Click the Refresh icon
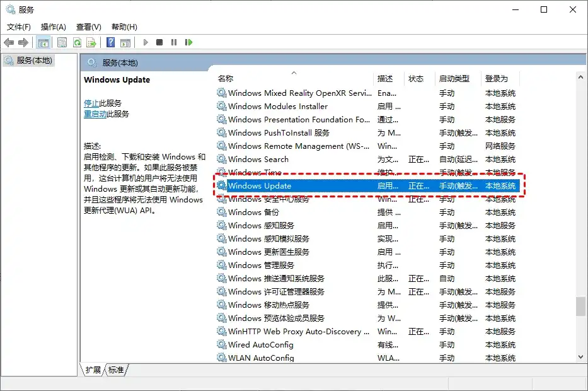The height and width of the screenshot is (391, 588). coord(78,42)
